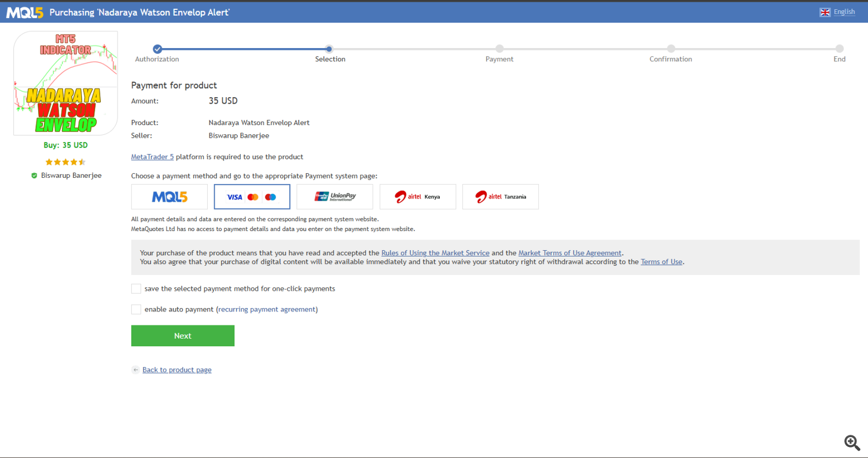Select UnionPay International payment method

[x=335, y=197]
